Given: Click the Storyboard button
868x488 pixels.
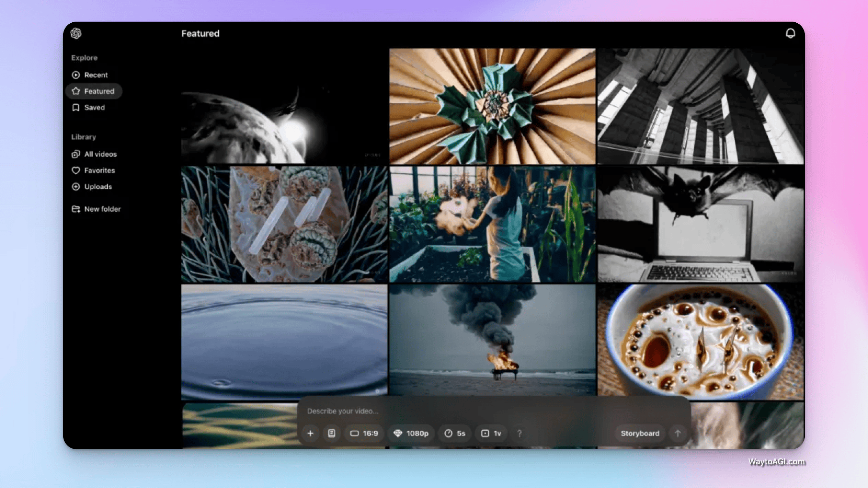Looking at the screenshot, I should (x=640, y=433).
